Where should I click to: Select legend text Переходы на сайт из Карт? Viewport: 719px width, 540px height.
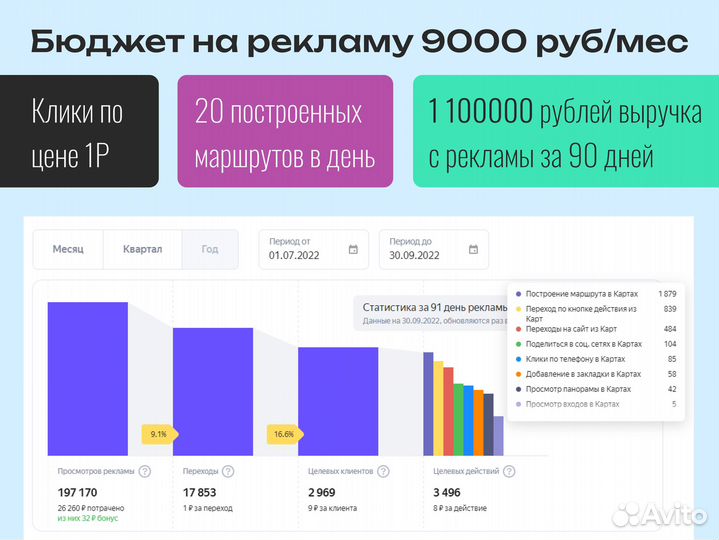pos(571,329)
